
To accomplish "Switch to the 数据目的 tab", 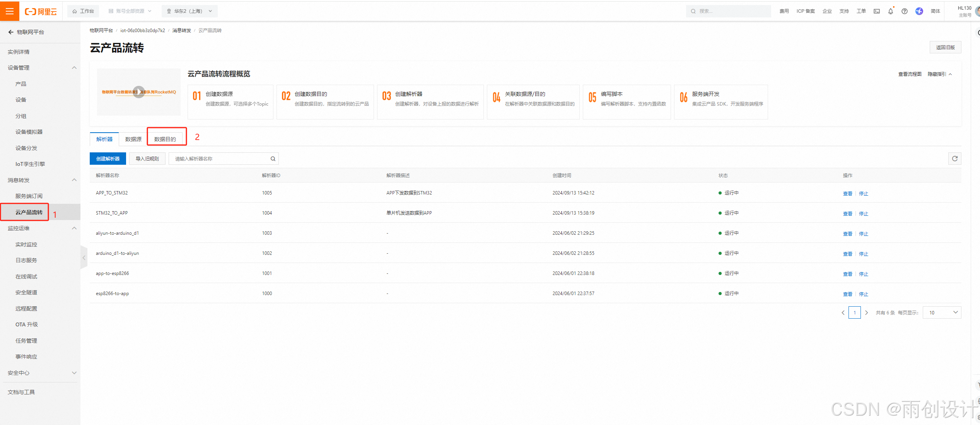I will tap(165, 139).
